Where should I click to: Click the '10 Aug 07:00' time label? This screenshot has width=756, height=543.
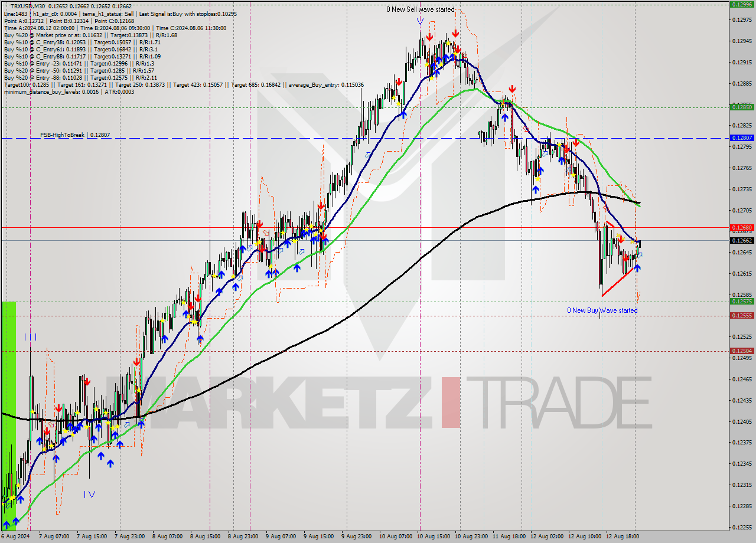click(x=395, y=537)
